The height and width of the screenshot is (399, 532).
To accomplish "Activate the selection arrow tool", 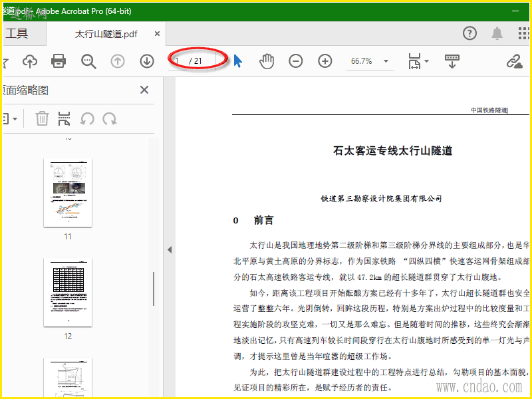I will coord(238,61).
